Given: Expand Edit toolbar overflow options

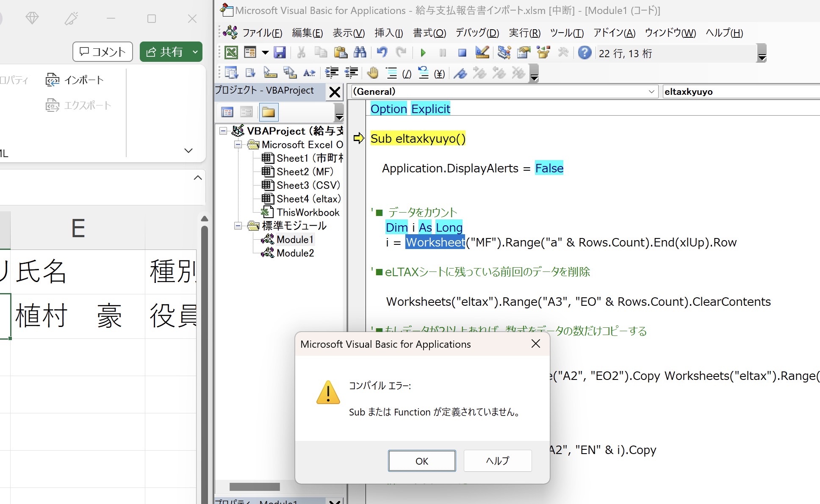Looking at the screenshot, I should click(535, 73).
